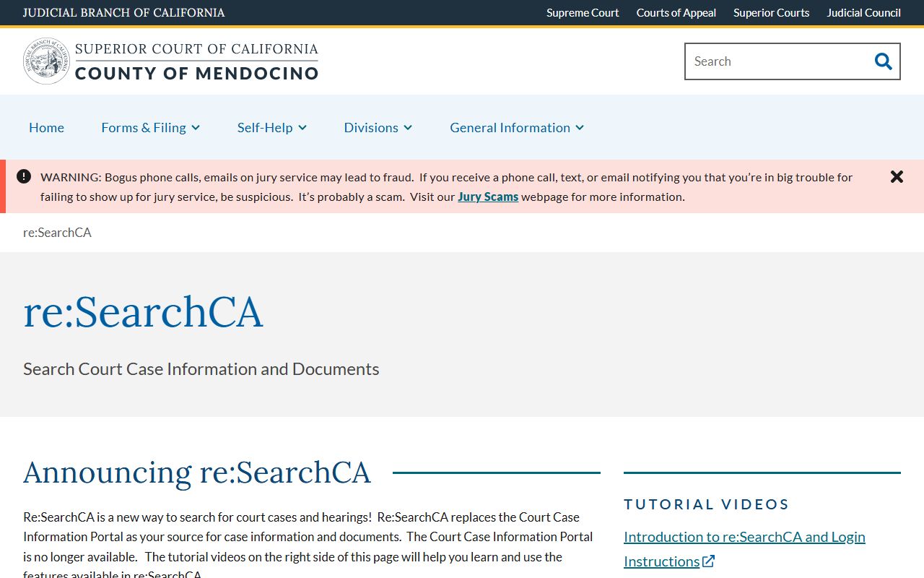This screenshot has height=578, width=924.
Task: Go to the Home page
Action: click(46, 127)
